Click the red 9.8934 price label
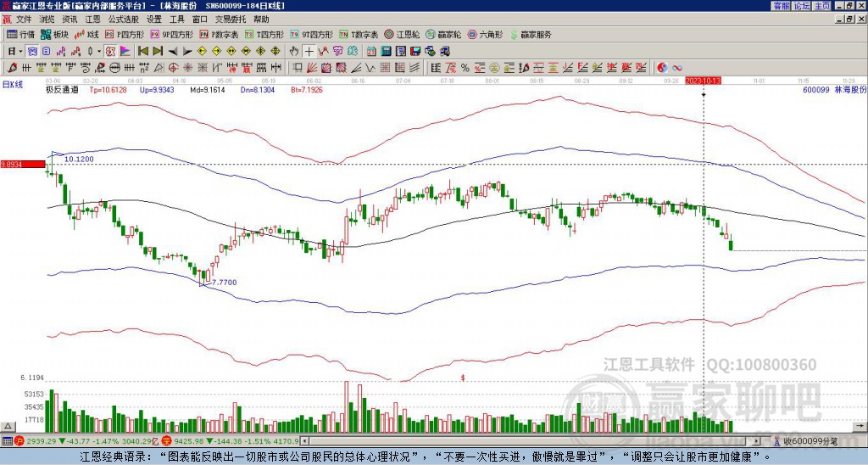 (x=23, y=164)
